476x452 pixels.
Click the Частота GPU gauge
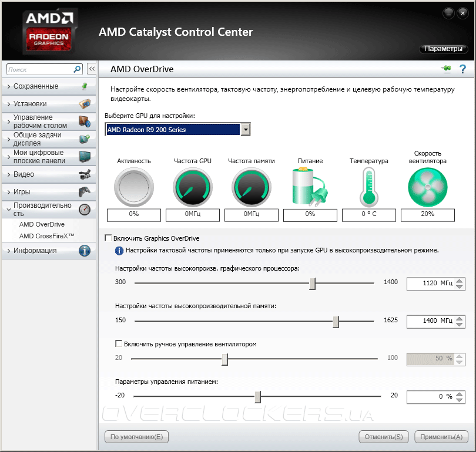pyautogui.click(x=193, y=187)
